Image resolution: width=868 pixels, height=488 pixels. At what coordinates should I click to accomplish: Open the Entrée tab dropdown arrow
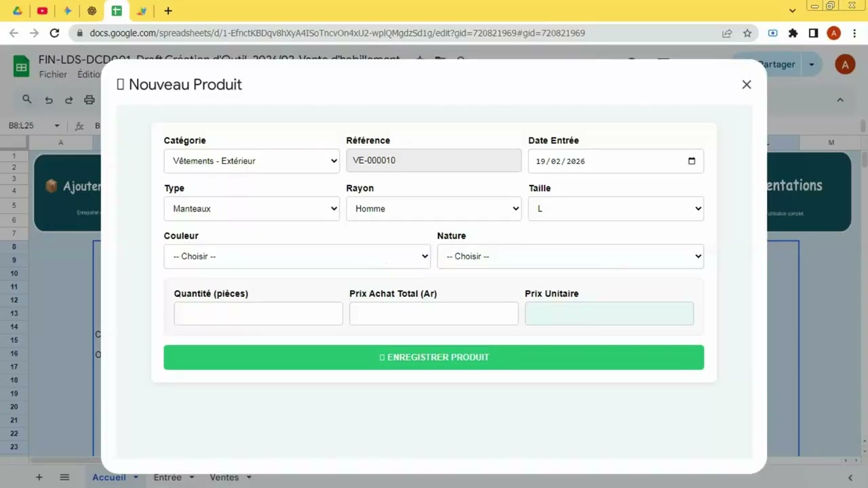tap(192, 477)
